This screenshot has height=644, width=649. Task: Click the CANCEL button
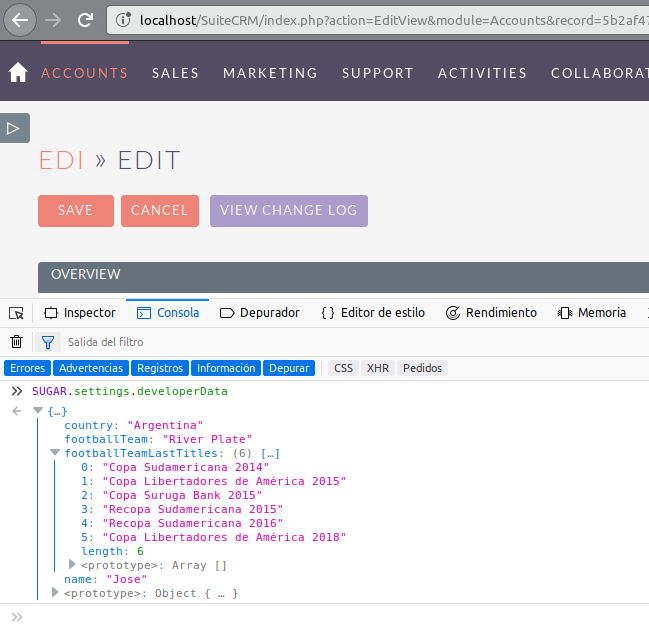click(x=160, y=211)
